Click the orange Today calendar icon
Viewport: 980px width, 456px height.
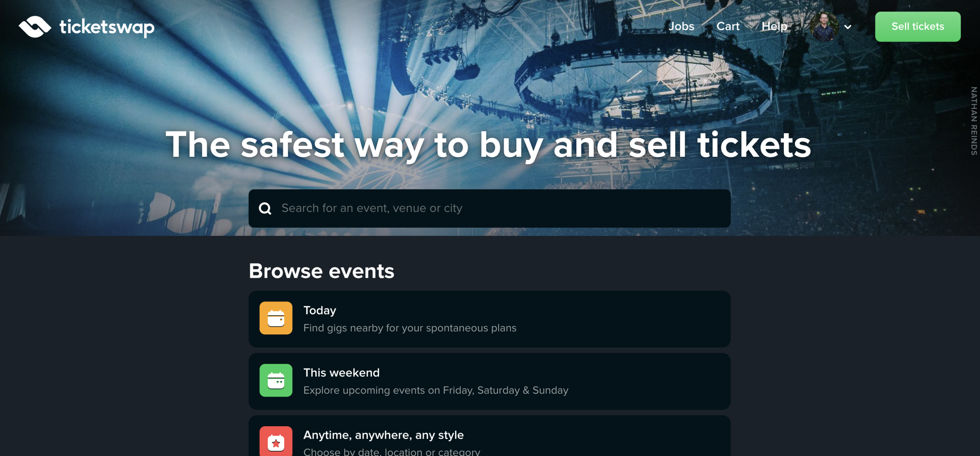[276, 318]
